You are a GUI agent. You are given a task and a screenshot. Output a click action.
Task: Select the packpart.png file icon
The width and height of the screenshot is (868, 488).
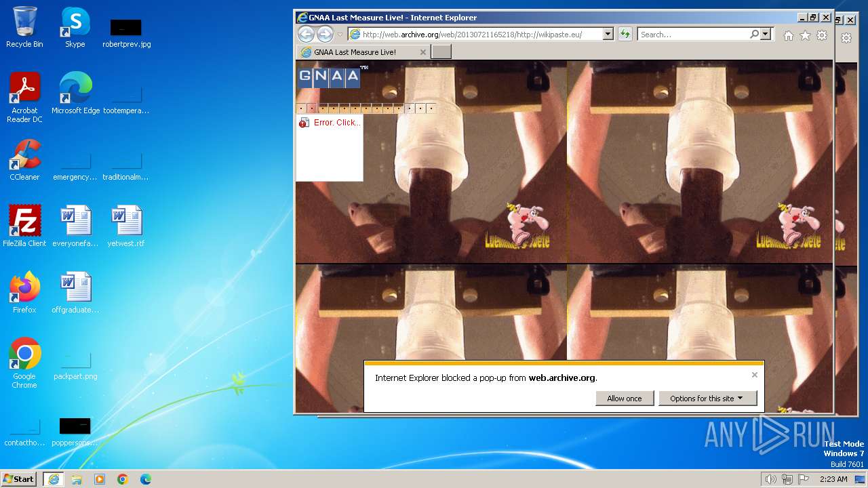pos(75,366)
